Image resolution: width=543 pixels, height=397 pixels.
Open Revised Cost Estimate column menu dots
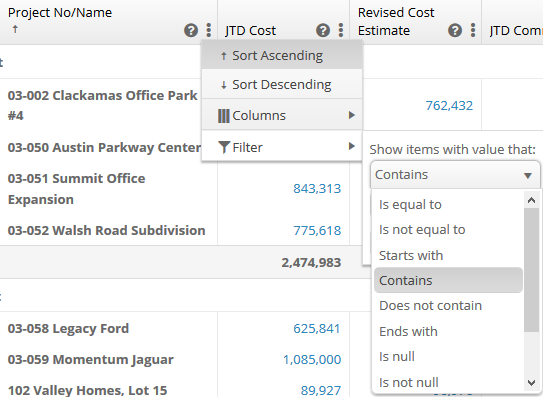[473, 30]
